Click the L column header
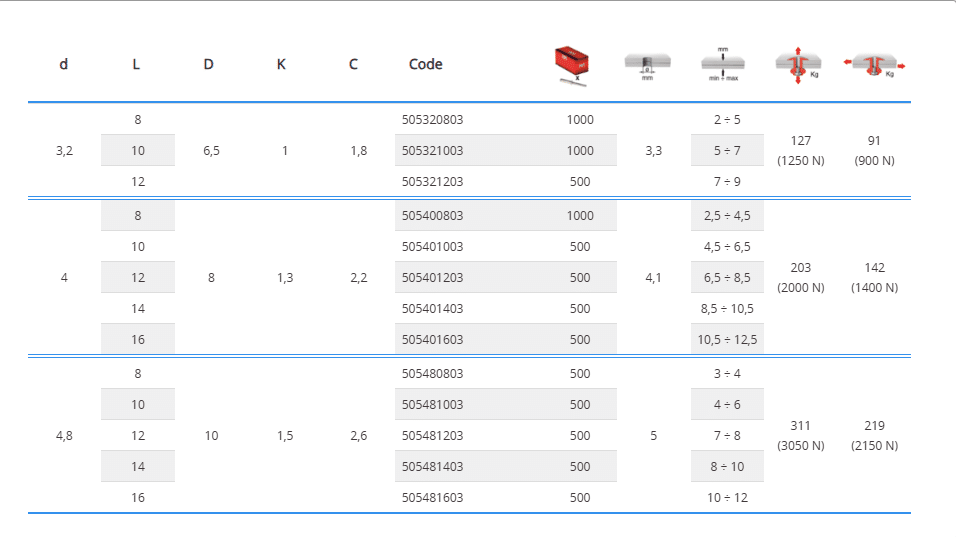Screen dimensions: 956x537 click(136, 64)
